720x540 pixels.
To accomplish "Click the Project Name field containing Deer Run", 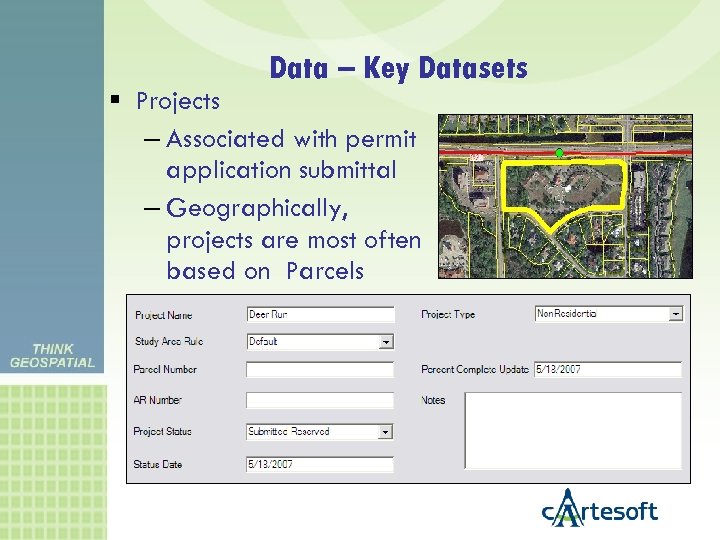I will point(321,315).
